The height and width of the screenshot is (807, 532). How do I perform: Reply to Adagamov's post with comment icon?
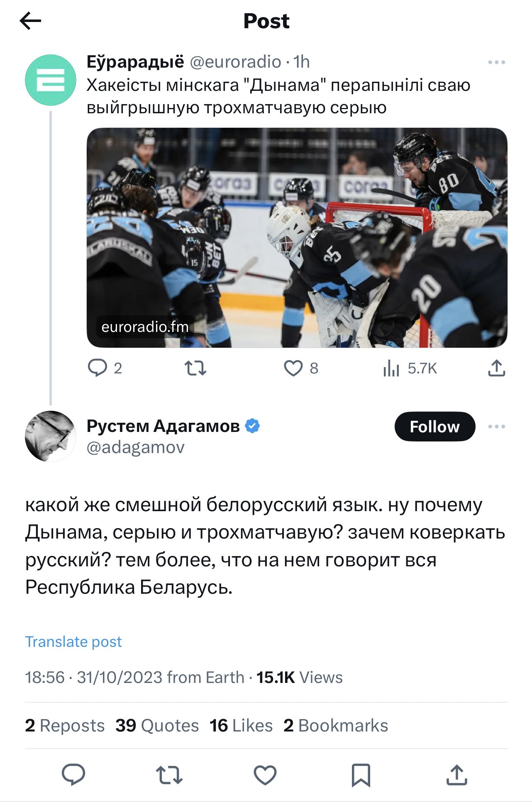pyautogui.click(x=73, y=774)
